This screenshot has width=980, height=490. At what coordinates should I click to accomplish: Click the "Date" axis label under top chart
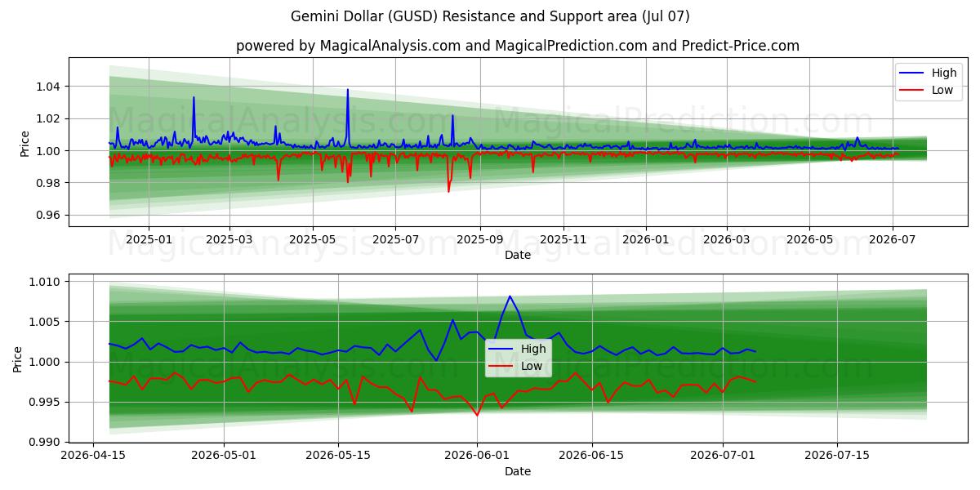point(518,255)
